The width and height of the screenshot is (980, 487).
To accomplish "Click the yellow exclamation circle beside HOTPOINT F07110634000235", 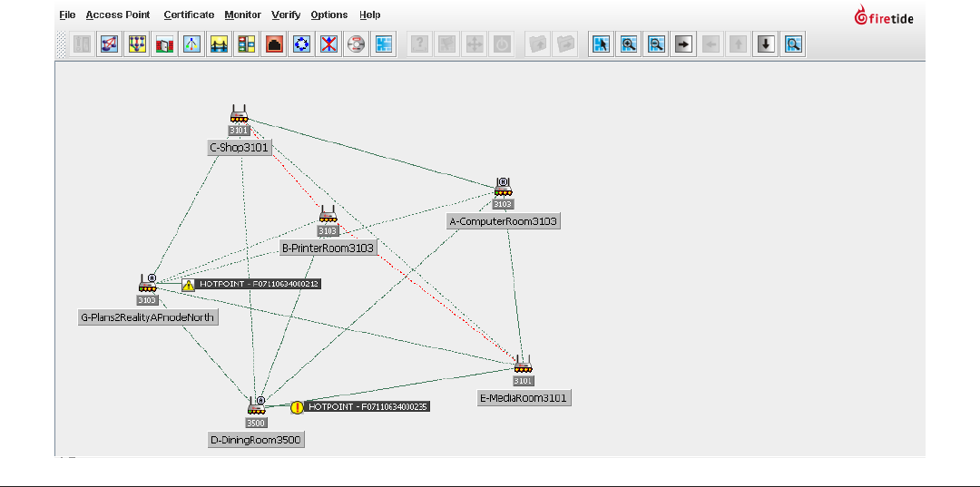I will coord(297,407).
